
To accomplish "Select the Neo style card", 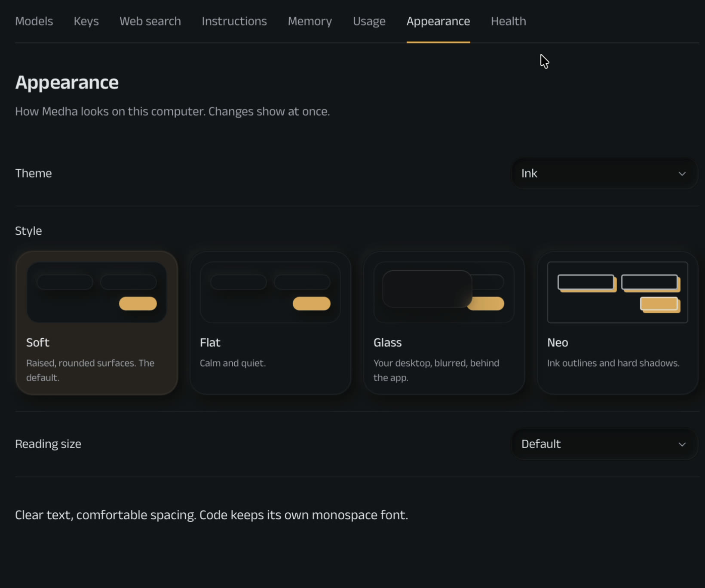I will (618, 323).
